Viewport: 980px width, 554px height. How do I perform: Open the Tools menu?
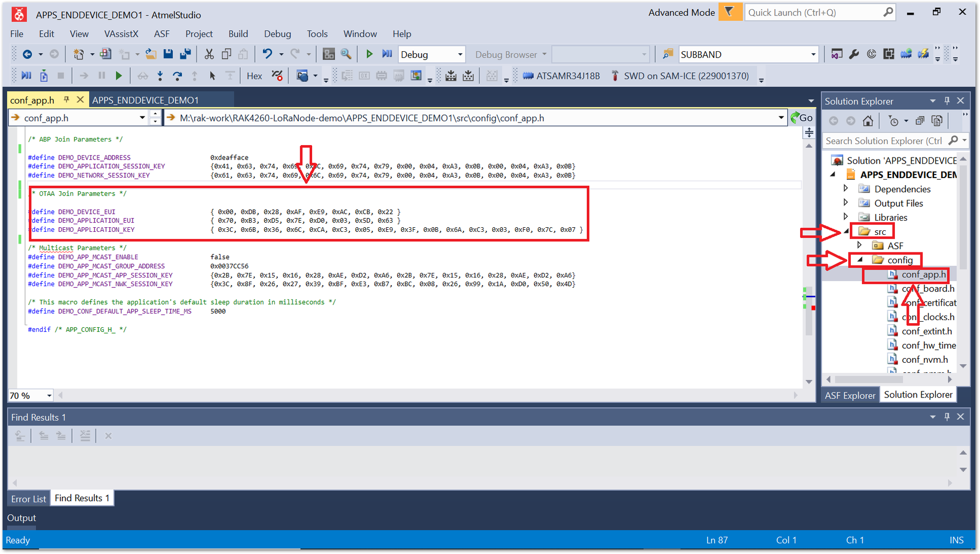point(317,34)
